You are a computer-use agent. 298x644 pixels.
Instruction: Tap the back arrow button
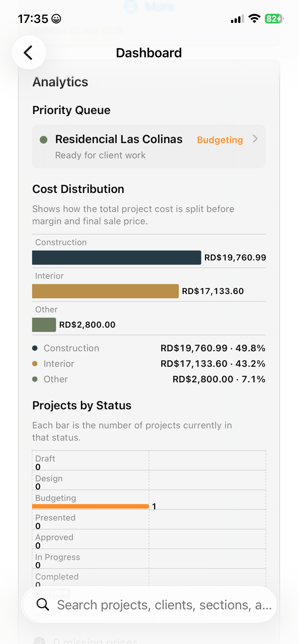[x=29, y=52]
